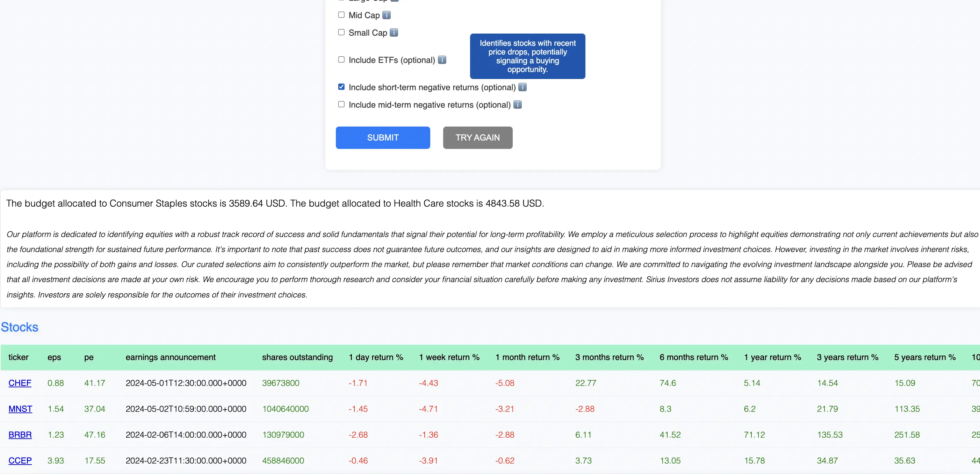Check the Small Cap checkbox
Image resolution: width=980 pixels, height=474 pixels.
click(341, 33)
